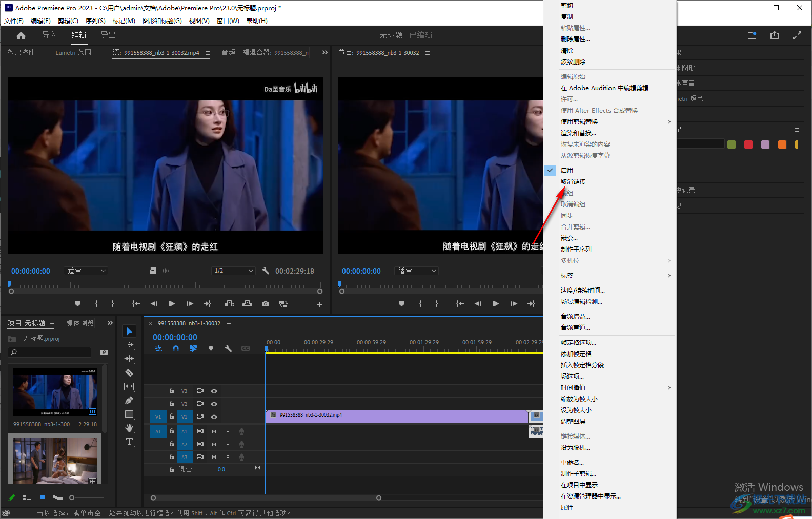Click the green label color swatch
812x519 pixels.
coord(732,144)
